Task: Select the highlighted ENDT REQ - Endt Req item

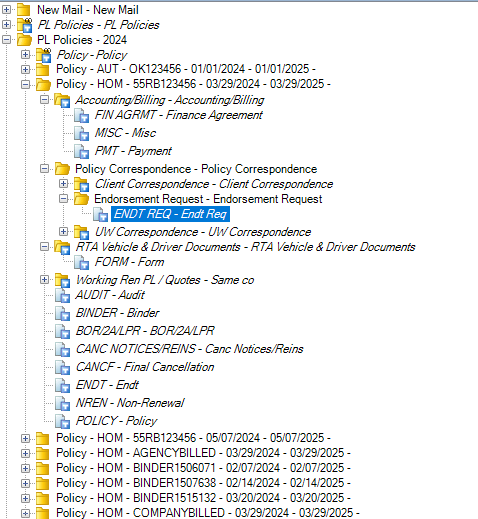Action: [170, 214]
